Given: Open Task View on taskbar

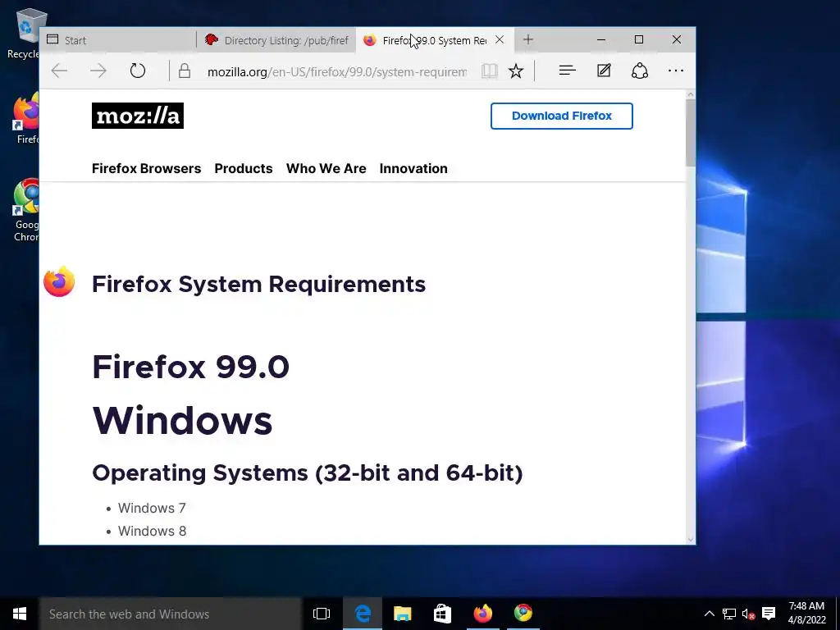Looking at the screenshot, I should (322, 614).
